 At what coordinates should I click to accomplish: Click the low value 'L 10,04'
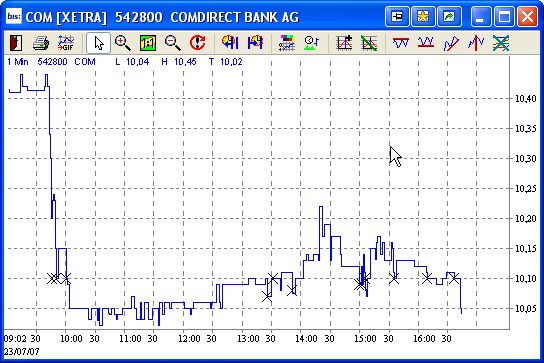tap(132, 62)
